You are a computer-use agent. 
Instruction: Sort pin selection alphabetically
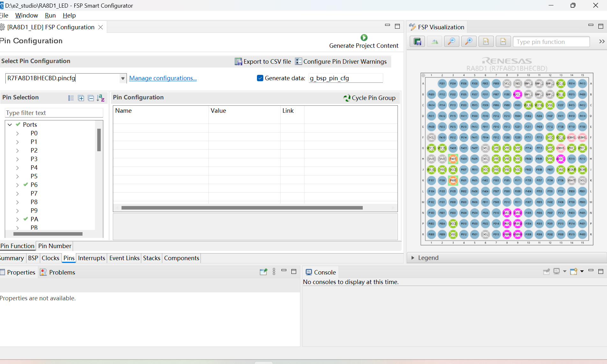(101, 98)
